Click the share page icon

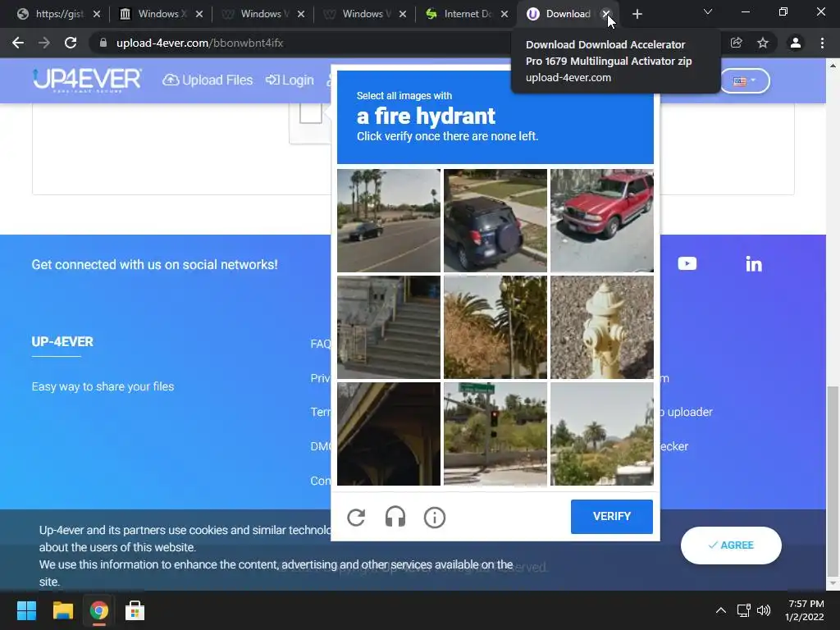point(736,43)
